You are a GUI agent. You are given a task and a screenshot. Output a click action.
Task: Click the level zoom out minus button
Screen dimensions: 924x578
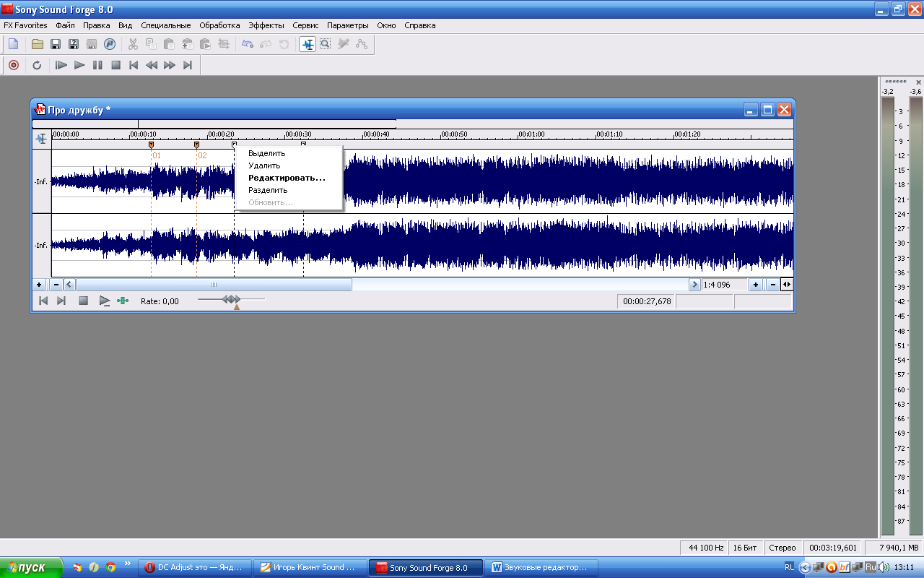[56, 285]
